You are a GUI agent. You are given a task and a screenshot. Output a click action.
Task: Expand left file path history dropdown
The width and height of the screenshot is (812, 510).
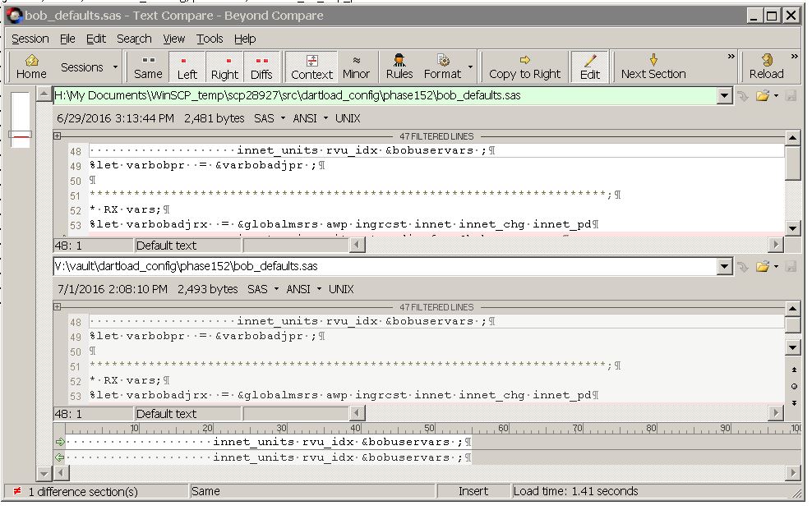[x=724, y=96]
